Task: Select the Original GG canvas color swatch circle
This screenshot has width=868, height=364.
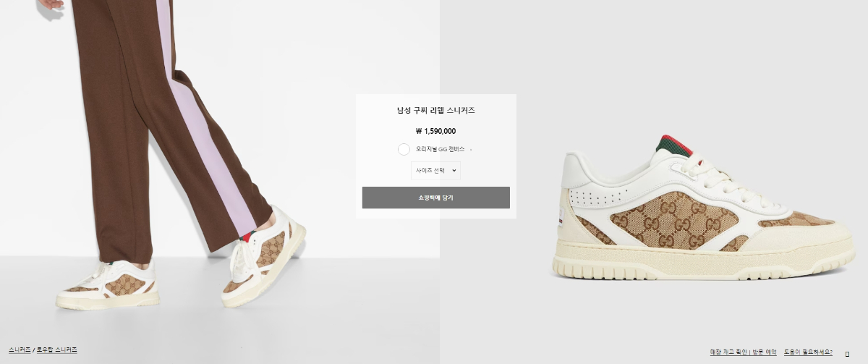Action: pos(404,149)
